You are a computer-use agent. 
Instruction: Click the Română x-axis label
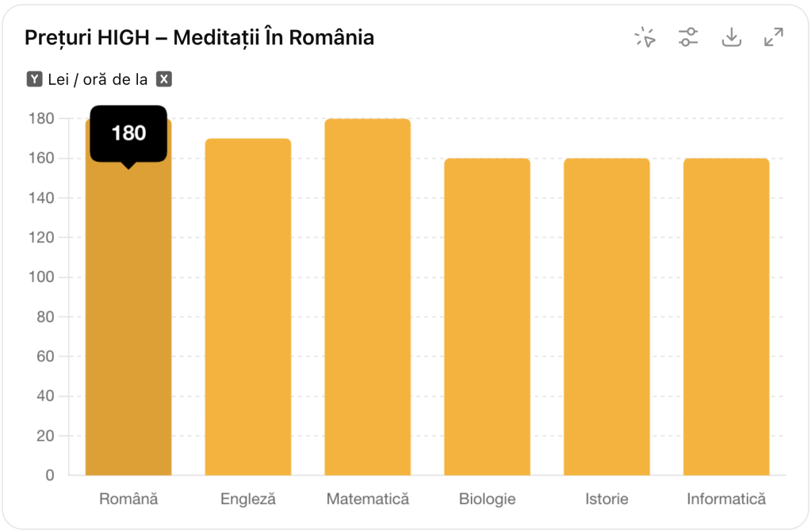(x=128, y=499)
